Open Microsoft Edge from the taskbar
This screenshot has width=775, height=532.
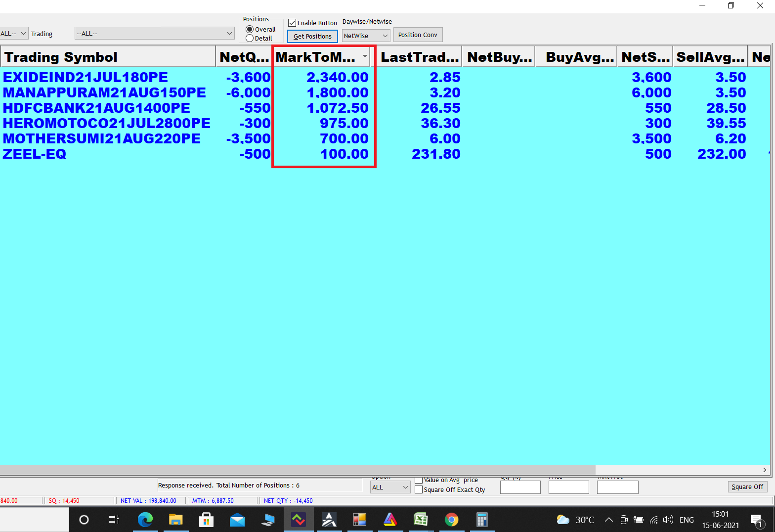[145, 520]
